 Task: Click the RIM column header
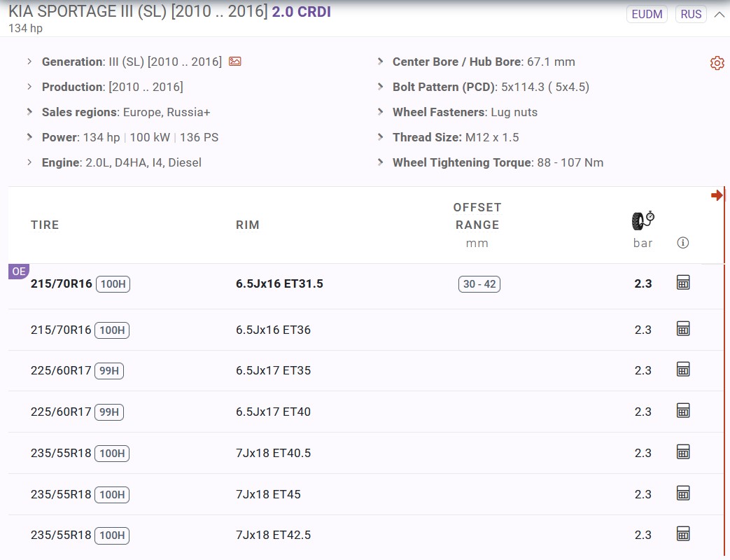click(248, 225)
